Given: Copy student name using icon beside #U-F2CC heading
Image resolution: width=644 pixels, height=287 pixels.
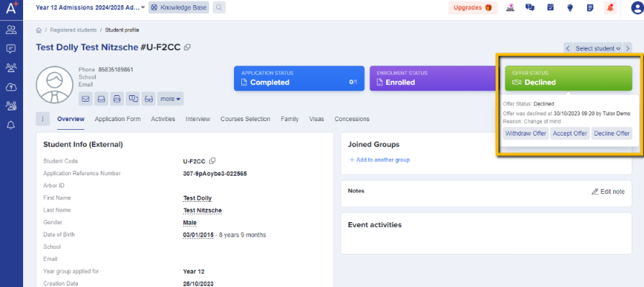Looking at the screenshot, I should click(x=187, y=48).
